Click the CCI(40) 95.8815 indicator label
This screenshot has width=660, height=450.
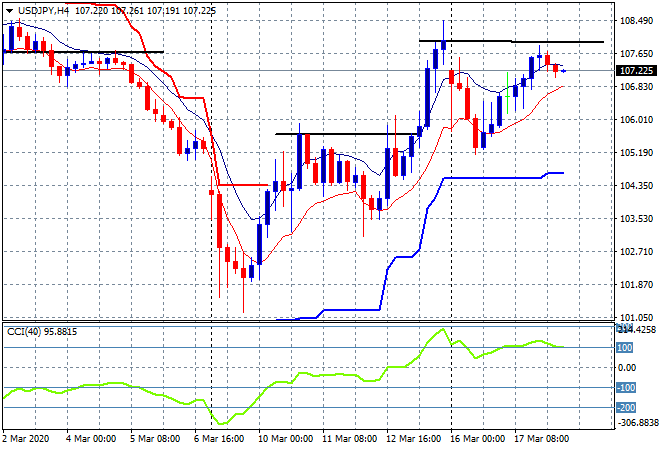(x=42, y=332)
